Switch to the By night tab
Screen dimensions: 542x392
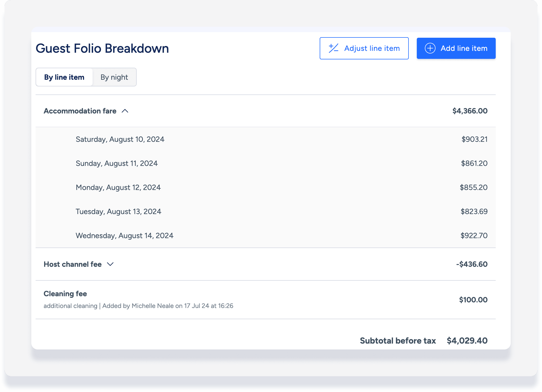[114, 77]
